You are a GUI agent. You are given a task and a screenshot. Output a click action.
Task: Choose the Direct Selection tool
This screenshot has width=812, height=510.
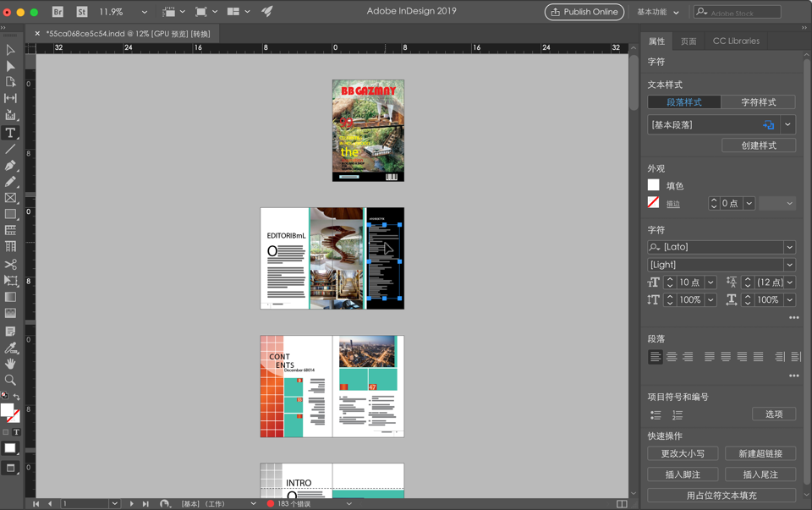tap(11, 66)
